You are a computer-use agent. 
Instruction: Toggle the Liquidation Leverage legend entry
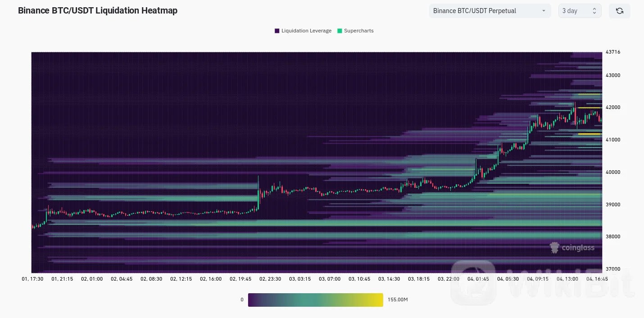303,31
